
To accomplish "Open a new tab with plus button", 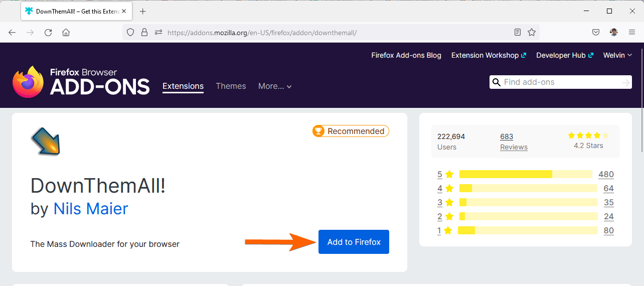I will pyautogui.click(x=143, y=11).
